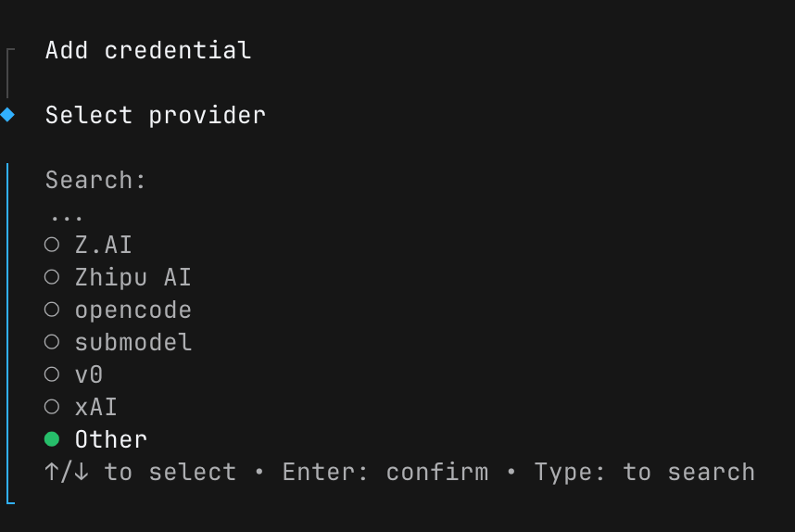Click the Add credential title
Viewport: 795px width, 532px height.
click(x=148, y=50)
